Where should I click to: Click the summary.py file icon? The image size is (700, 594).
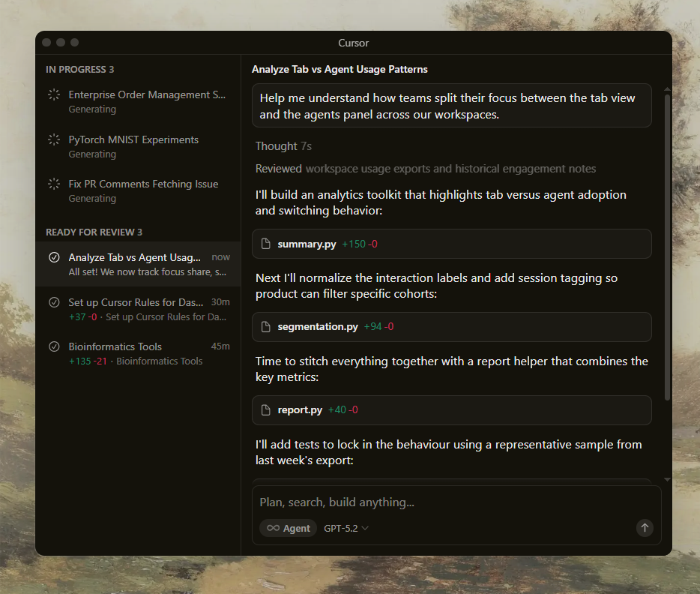point(265,244)
